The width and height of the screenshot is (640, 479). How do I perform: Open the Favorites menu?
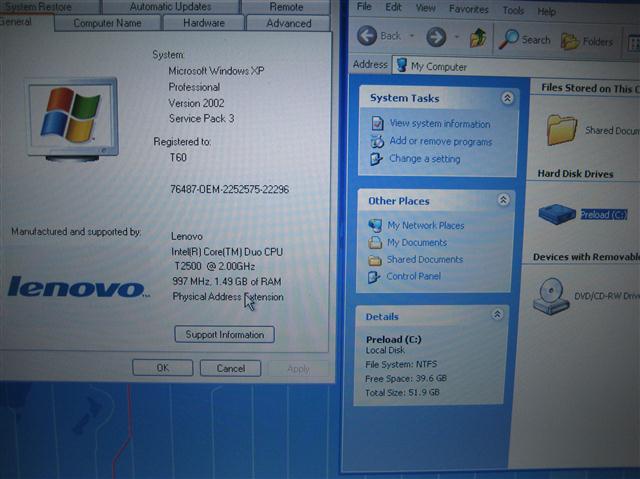[468, 9]
